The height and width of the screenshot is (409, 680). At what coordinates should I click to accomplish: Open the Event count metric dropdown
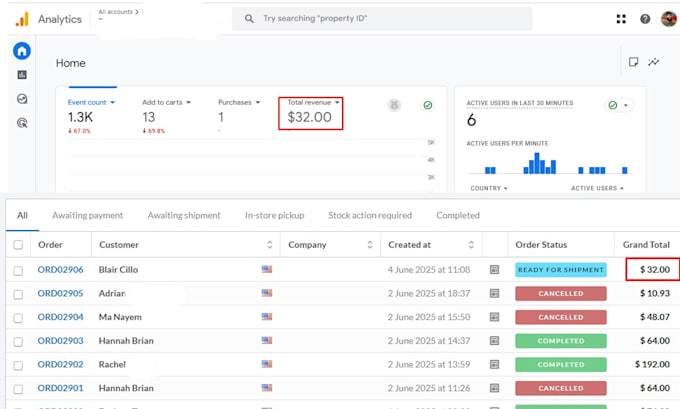click(91, 102)
